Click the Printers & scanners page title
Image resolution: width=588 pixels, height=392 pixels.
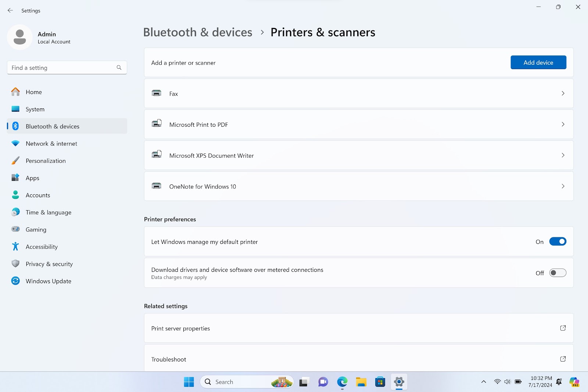tap(323, 32)
